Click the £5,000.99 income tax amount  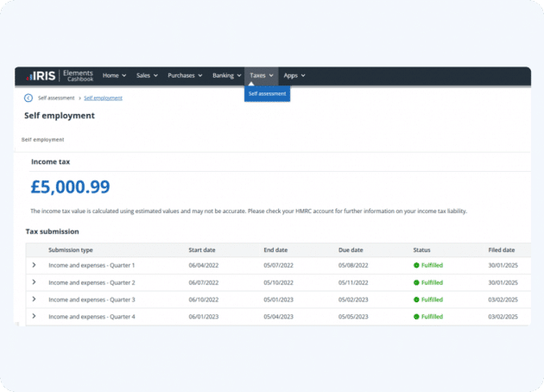tap(71, 187)
